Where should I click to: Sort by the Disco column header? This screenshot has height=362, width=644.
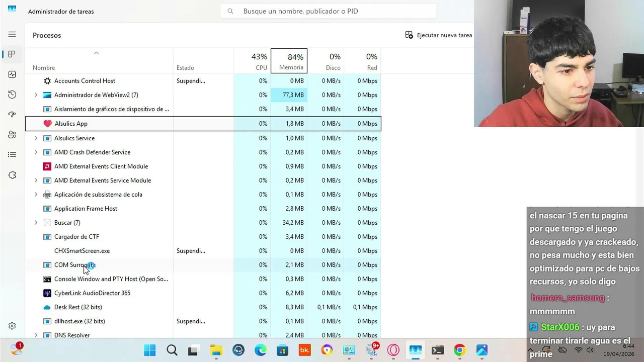pyautogui.click(x=326, y=61)
